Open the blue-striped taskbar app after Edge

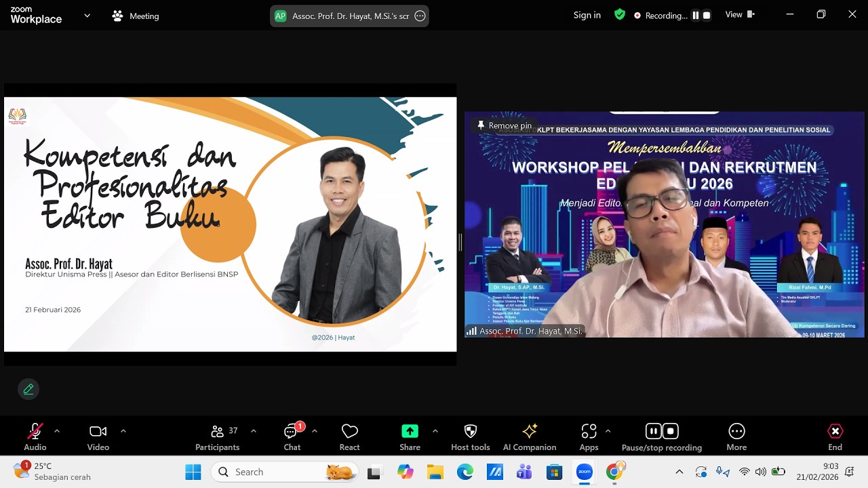[495, 472]
